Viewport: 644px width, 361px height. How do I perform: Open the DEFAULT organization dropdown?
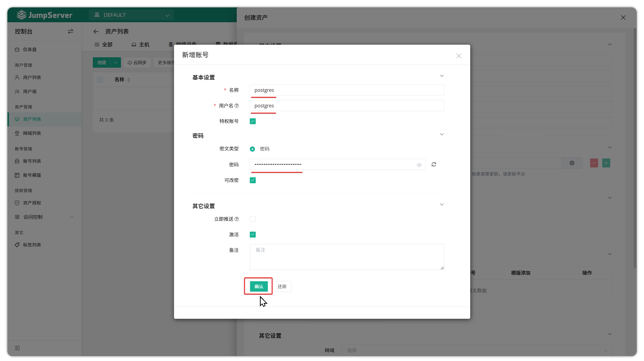pos(131,15)
